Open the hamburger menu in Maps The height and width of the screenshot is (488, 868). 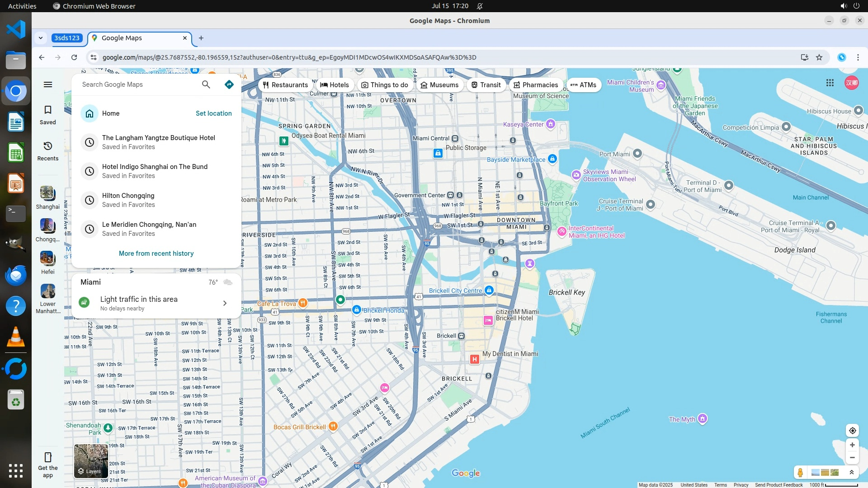48,84
